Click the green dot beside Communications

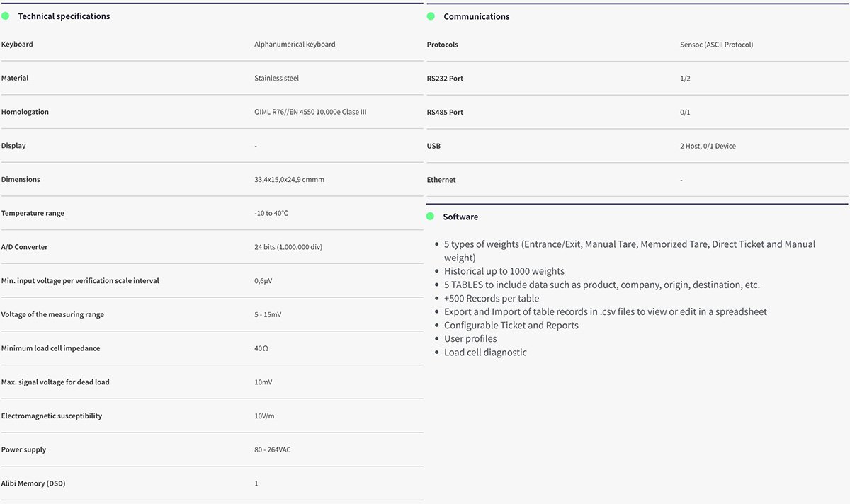(x=431, y=16)
